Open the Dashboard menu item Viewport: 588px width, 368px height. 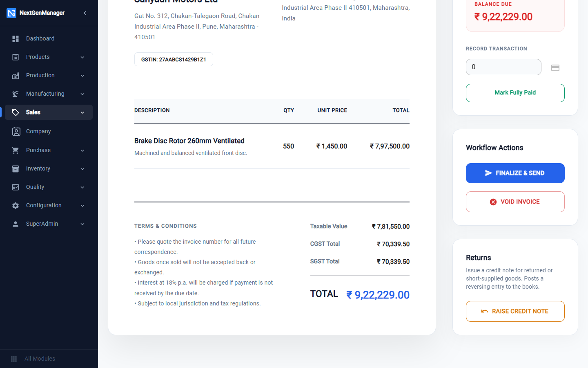(x=49, y=38)
